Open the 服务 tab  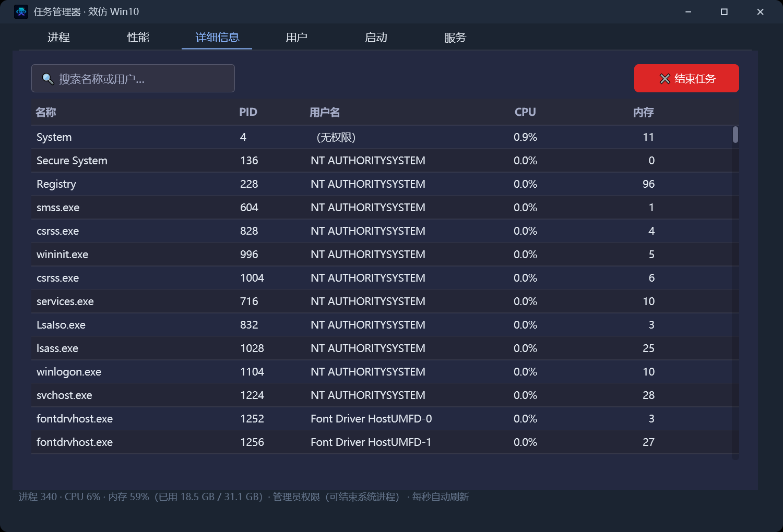(455, 38)
